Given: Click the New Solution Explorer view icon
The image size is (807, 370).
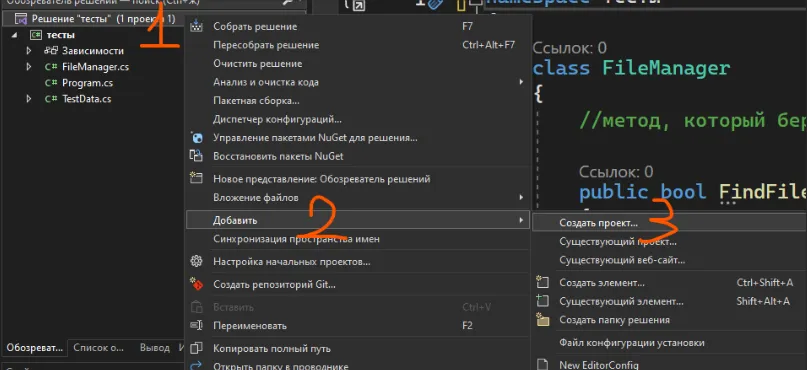Looking at the screenshot, I should tap(196, 178).
